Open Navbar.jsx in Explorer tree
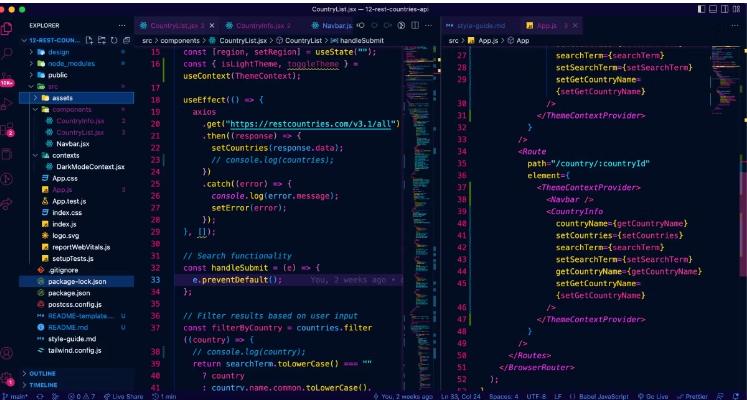Image resolution: width=747 pixels, height=400 pixels. tap(73, 144)
